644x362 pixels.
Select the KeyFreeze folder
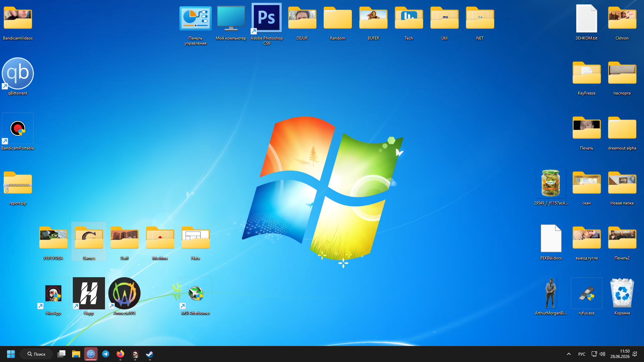[x=587, y=77]
